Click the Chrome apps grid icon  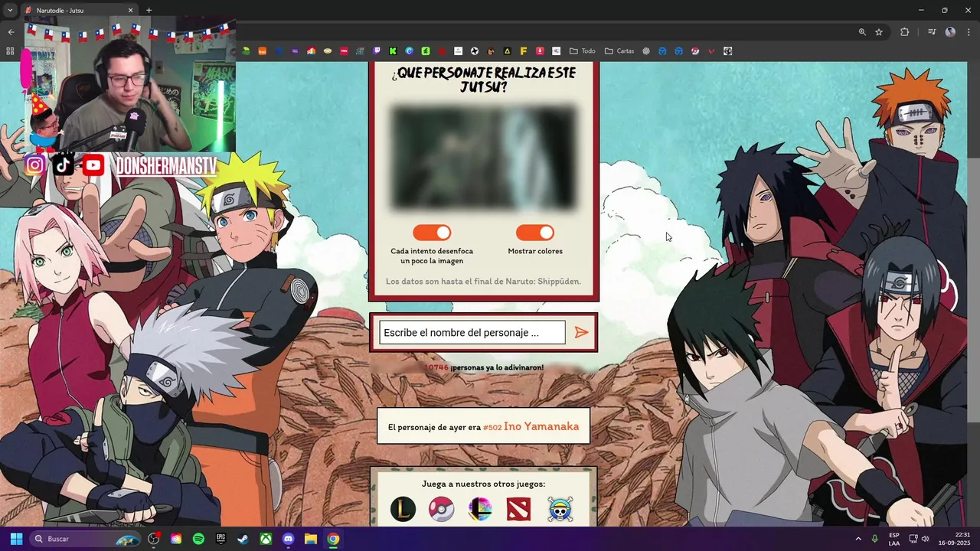[10, 51]
